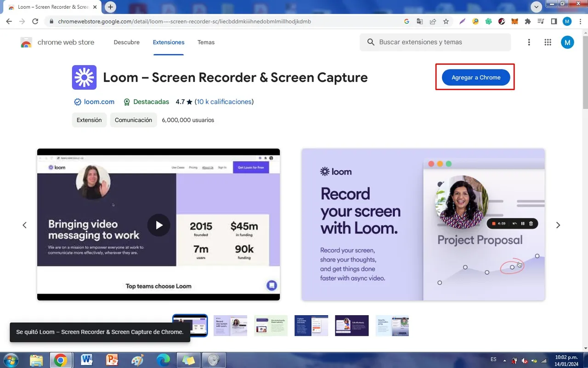Image resolution: width=588 pixels, height=368 pixels.
Task: Open the Google apps grid
Action: [x=548, y=42]
